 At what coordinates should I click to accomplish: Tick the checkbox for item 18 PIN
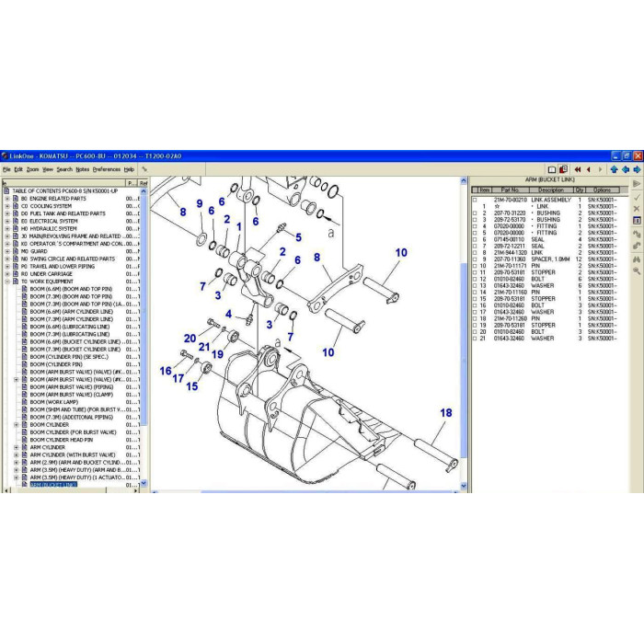[x=475, y=318]
